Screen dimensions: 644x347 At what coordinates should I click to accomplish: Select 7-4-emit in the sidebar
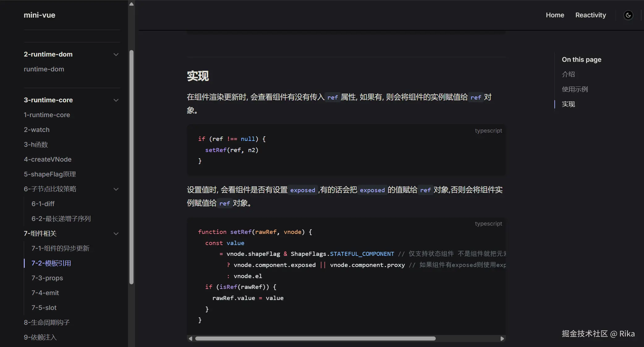(x=45, y=293)
